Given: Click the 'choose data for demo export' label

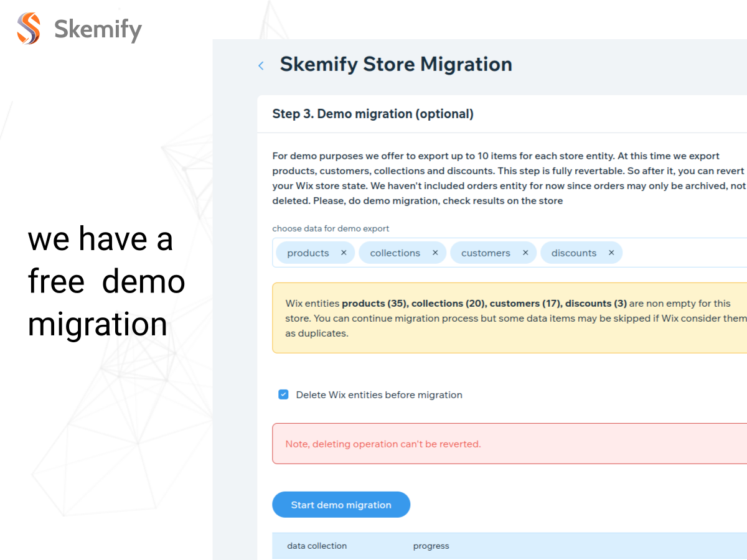Looking at the screenshot, I should click(331, 228).
